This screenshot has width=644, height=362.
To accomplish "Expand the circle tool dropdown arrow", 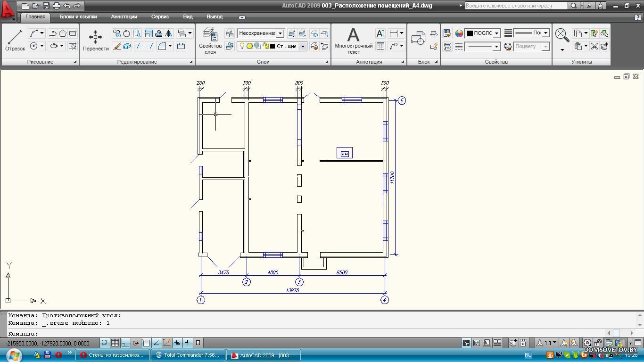I will [42, 46].
